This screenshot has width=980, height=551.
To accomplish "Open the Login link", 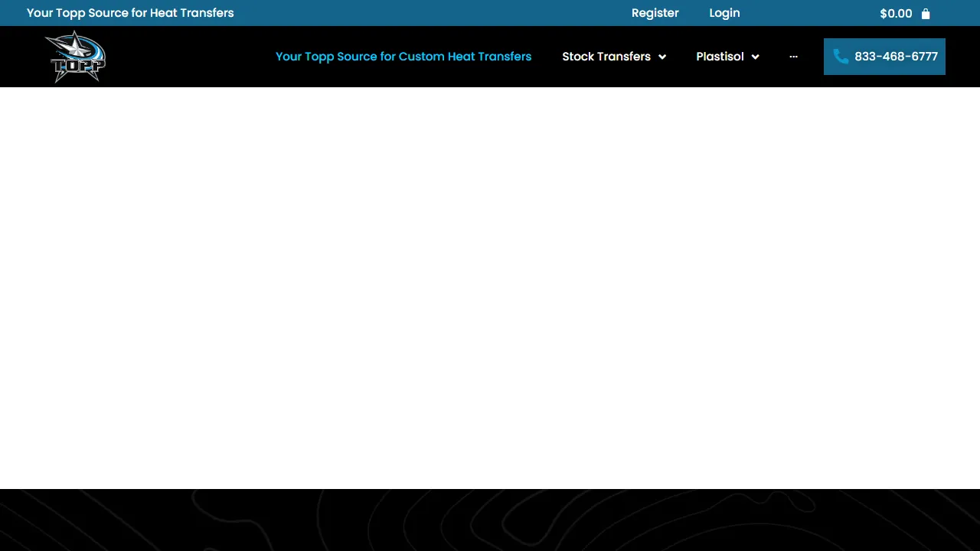I will click(x=724, y=13).
